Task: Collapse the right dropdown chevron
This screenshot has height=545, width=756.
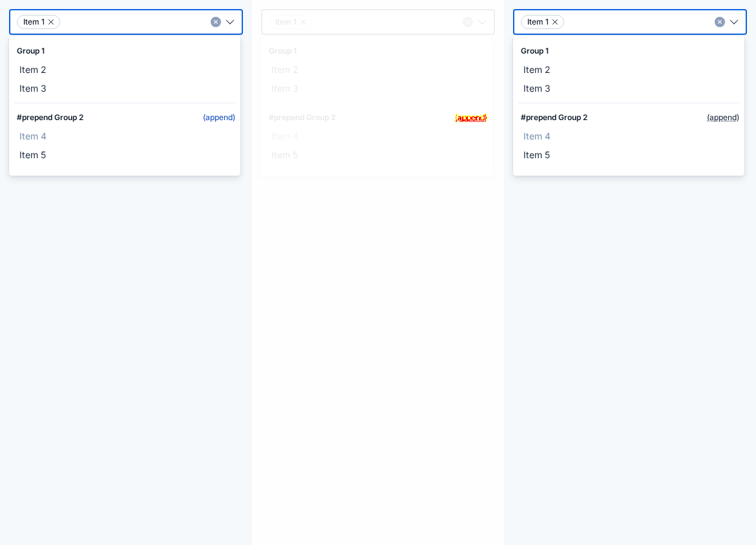Action: click(x=734, y=22)
